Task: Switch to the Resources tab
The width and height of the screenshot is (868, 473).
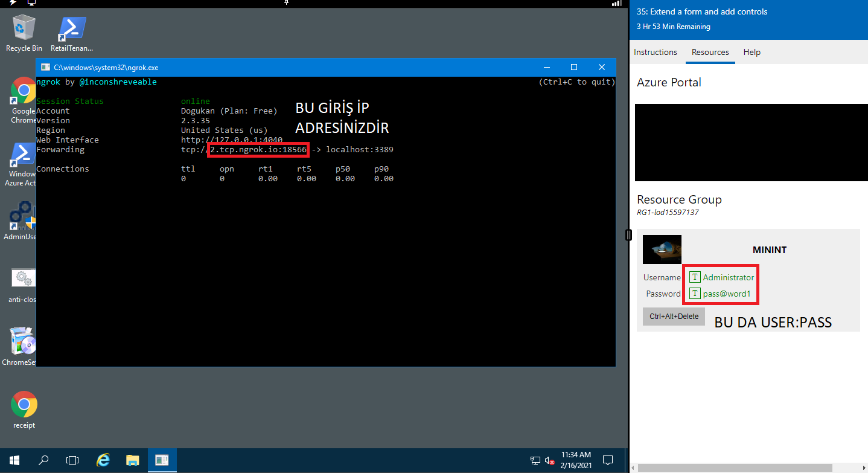Action: pos(710,52)
